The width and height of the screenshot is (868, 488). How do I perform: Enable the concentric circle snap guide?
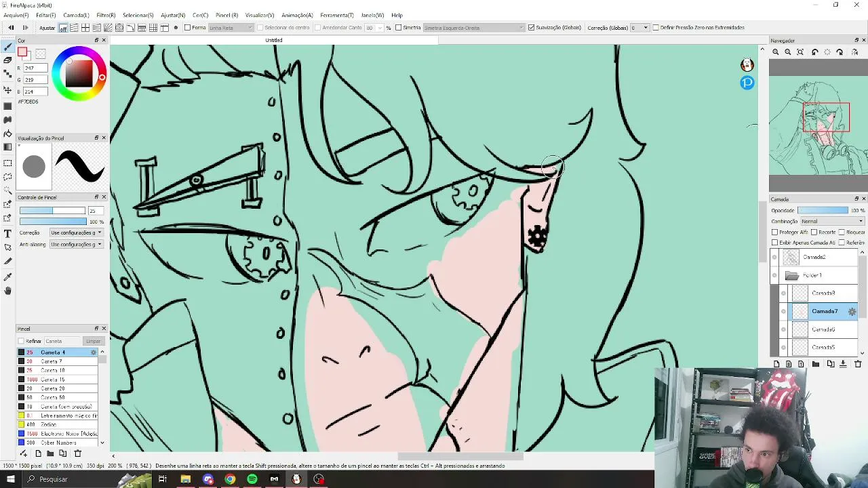(x=119, y=28)
